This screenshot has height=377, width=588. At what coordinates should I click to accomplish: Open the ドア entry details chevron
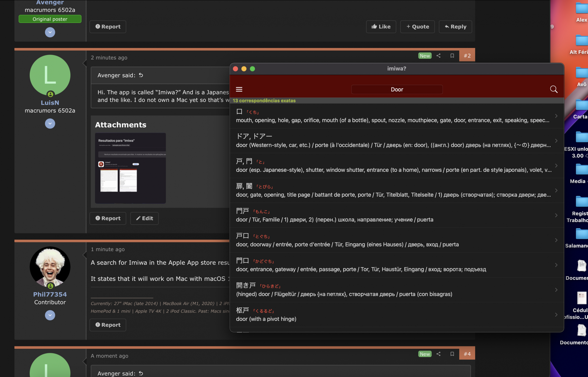click(556, 141)
